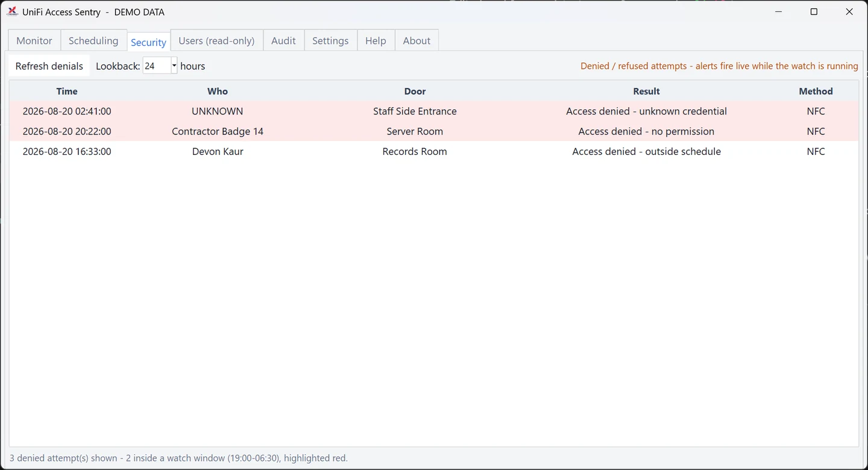Viewport: 868px width, 470px height.
Task: Click the orange denied attempts alert notice
Action: [719, 66]
